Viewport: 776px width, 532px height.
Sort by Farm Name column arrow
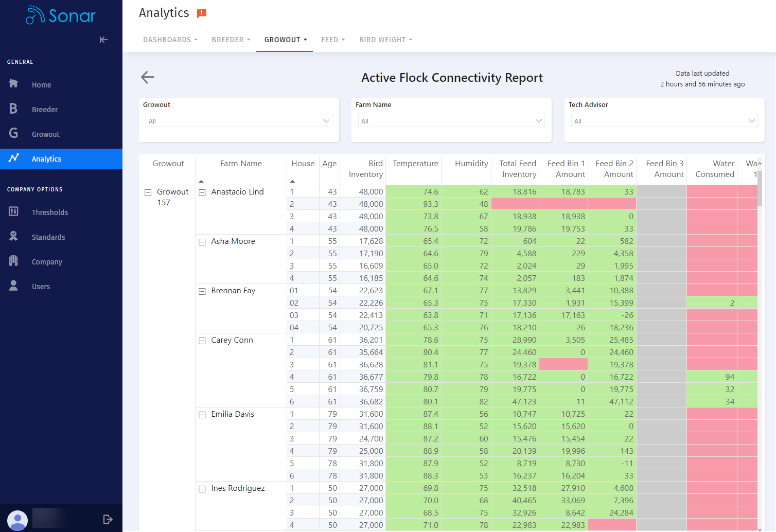(201, 181)
